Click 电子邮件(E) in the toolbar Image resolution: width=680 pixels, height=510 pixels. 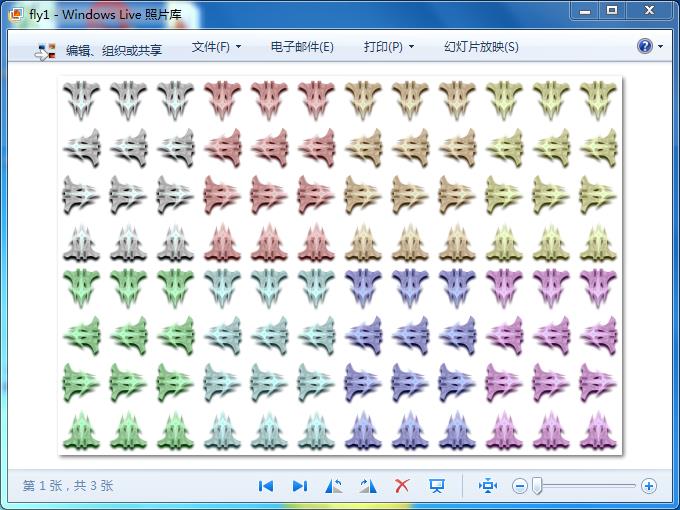coord(302,47)
